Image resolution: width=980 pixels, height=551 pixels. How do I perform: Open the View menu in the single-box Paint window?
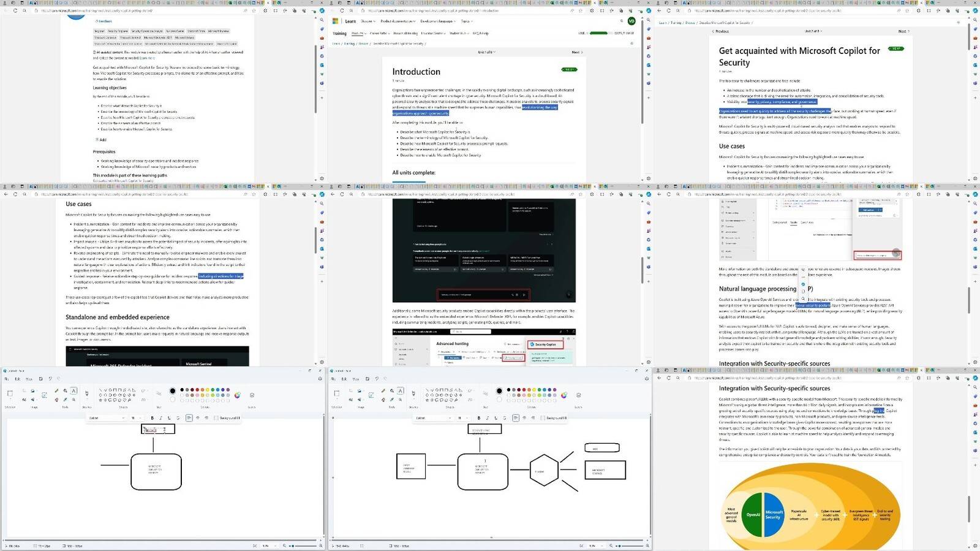pyautogui.click(x=28, y=379)
